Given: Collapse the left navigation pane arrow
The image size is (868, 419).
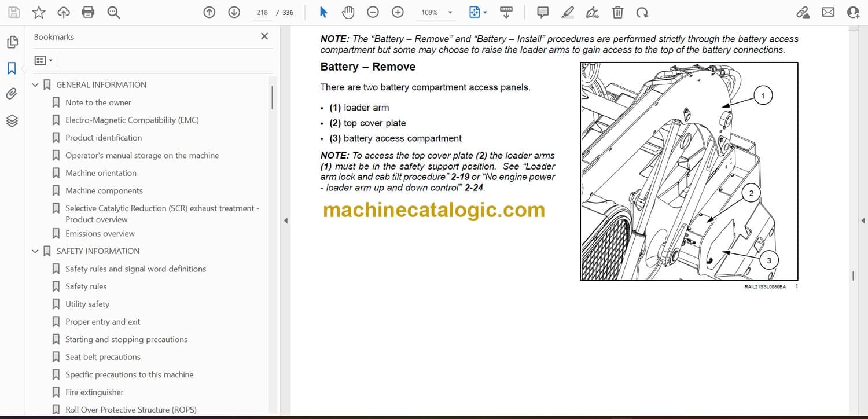Looking at the screenshot, I should 285,220.
